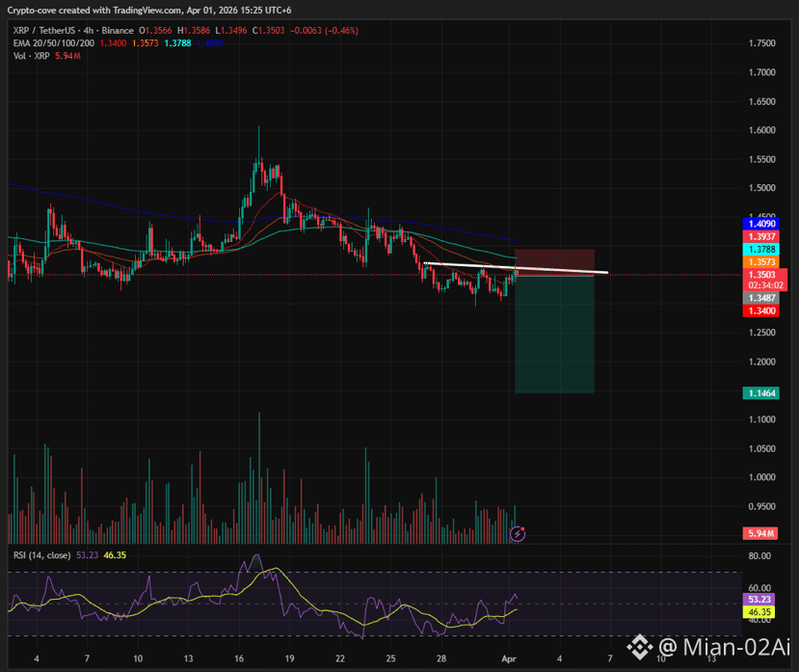Click the 1.2500 price scale value
The width and height of the screenshot is (799, 672).
[761, 333]
